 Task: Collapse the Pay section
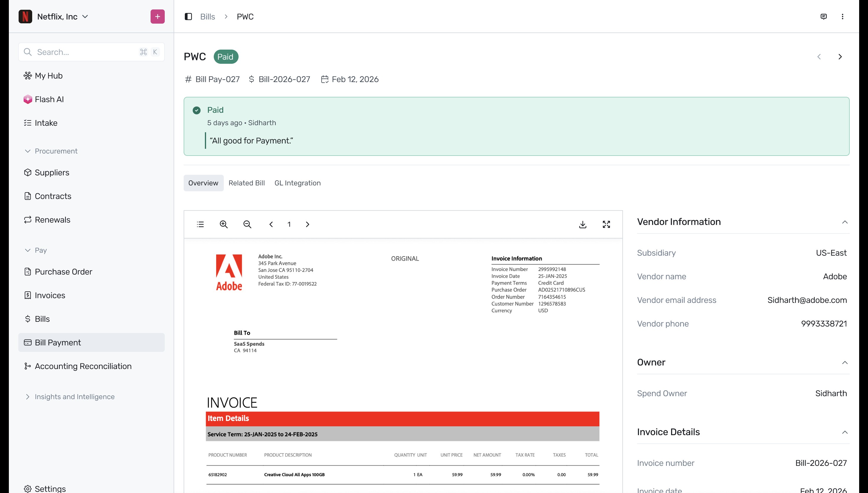[35, 250]
